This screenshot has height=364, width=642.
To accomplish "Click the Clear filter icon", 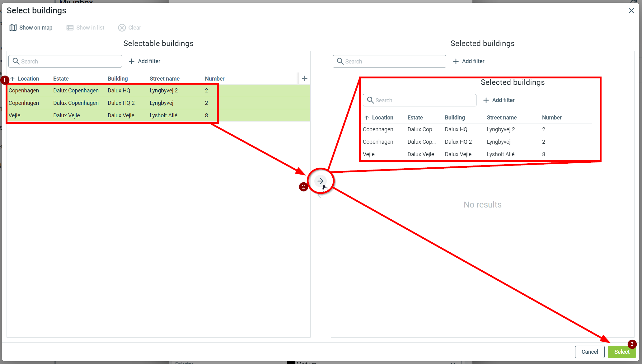I will click(122, 28).
